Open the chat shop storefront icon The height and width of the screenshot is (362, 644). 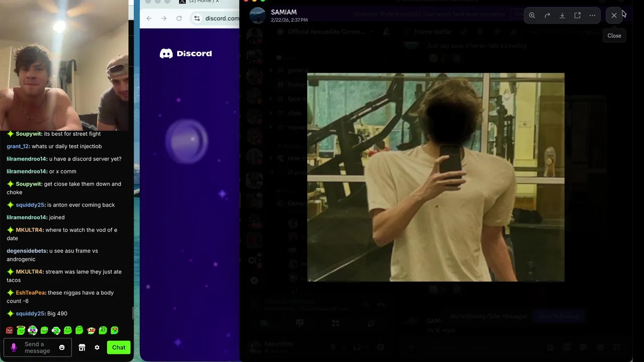tap(82, 347)
